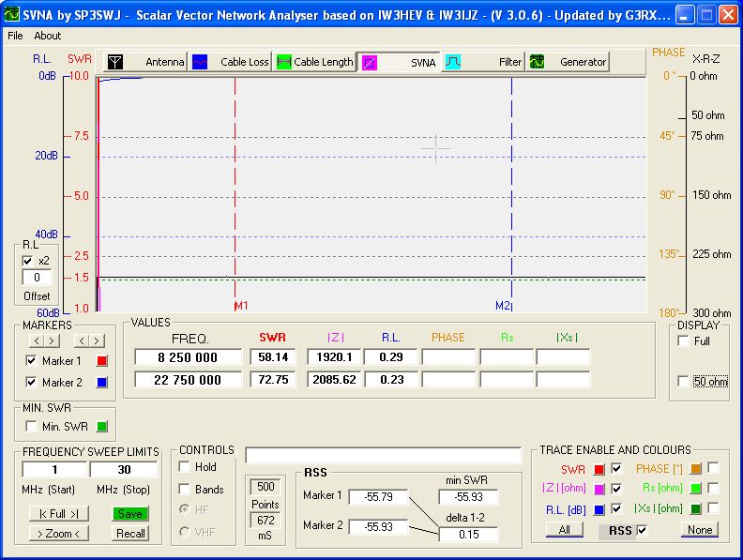The height and width of the screenshot is (560, 743).
Task: Enable the Hold checkbox in Controls
Action: click(x=185, y=467)
